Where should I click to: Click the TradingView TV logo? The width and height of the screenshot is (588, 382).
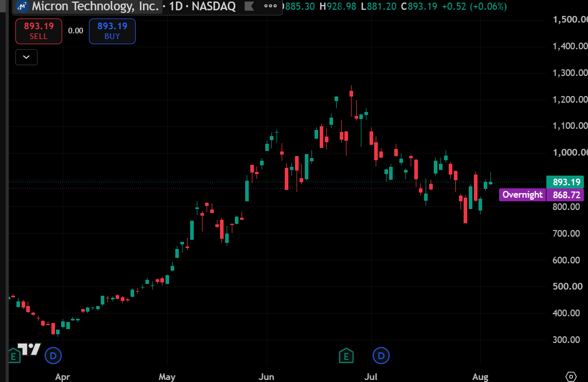[29, 349]
